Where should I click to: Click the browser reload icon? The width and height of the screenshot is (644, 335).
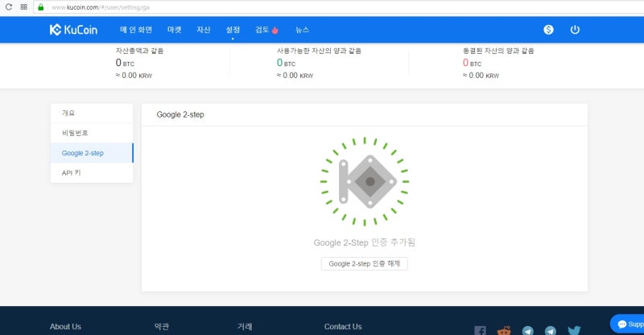click(9, 7)
